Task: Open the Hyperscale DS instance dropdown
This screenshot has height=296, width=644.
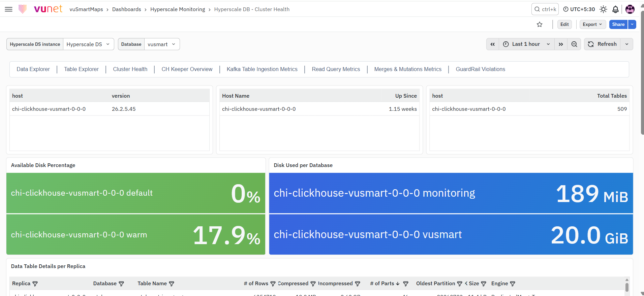Action: click(x=88, y=44)
